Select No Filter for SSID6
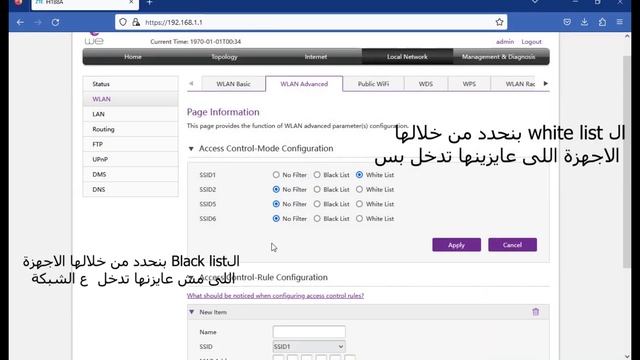This screenshot has height=360, width=640. (276, 219)
